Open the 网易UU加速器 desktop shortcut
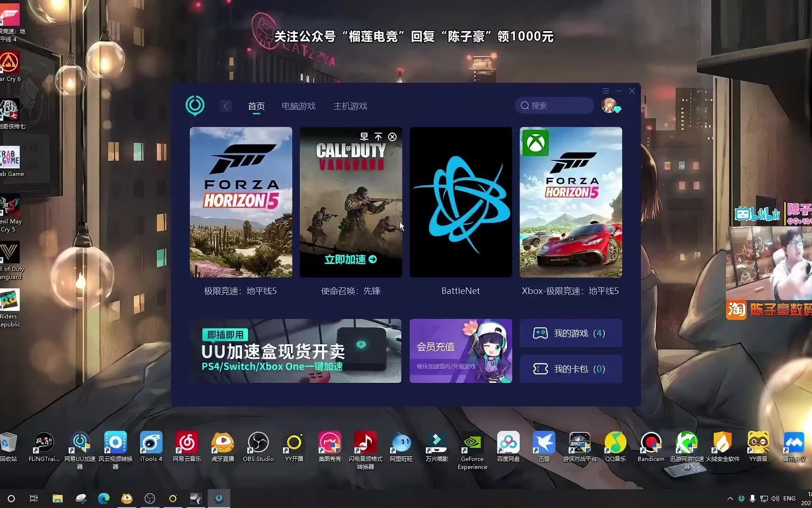Screen dimensions: 812x508 (x=80, y=450)
